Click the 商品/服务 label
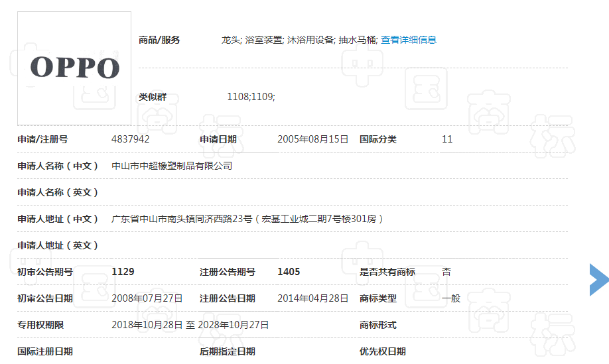Image resolution: width=609 pixels, height=364 pixels. [x=159, y=40]
